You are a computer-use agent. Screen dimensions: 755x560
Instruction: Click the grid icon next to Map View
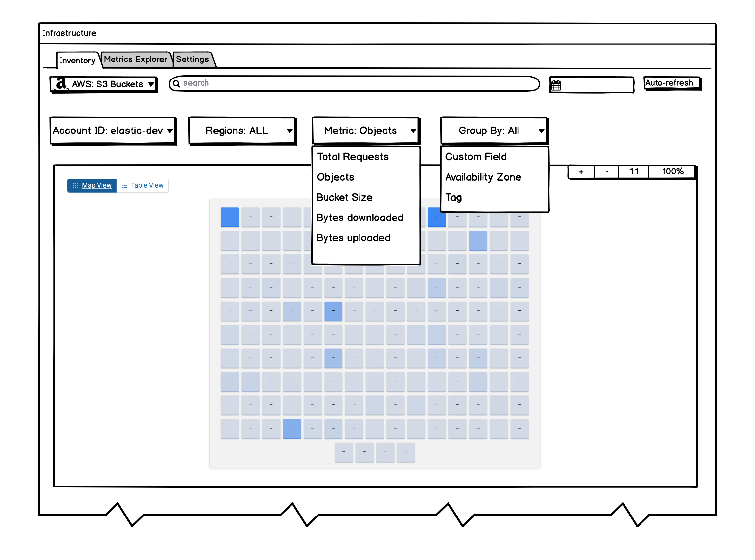tap(76, 185)
